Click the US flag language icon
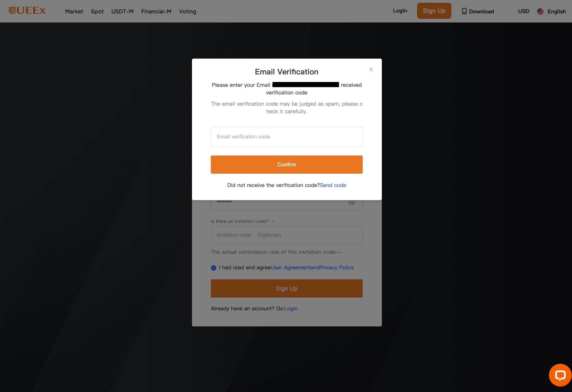 pyautogui.click(x=540, y=12)
